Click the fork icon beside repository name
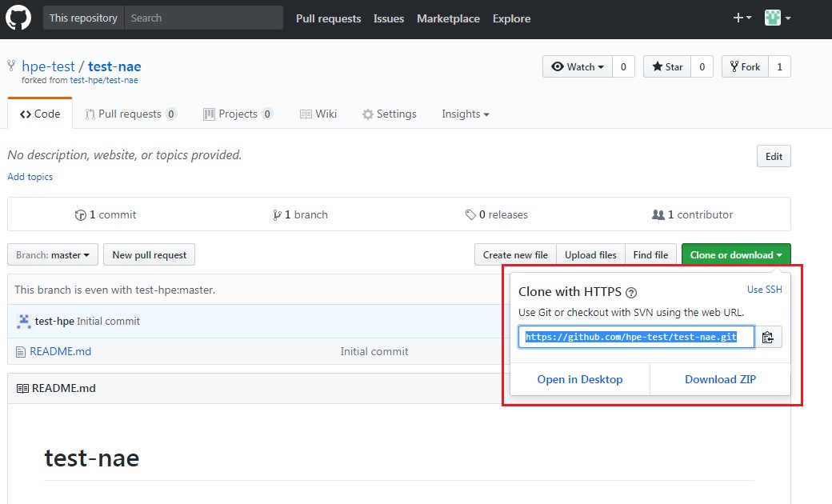The width and height of the screenshot is (832, 504). click(11, 66)
